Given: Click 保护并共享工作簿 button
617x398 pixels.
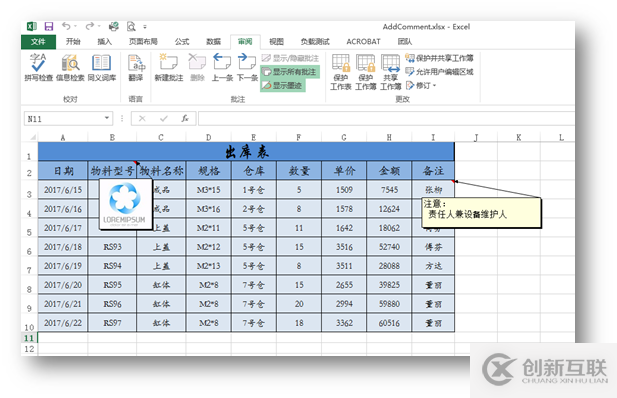Looking at the screenshot, I should [440, 58].
